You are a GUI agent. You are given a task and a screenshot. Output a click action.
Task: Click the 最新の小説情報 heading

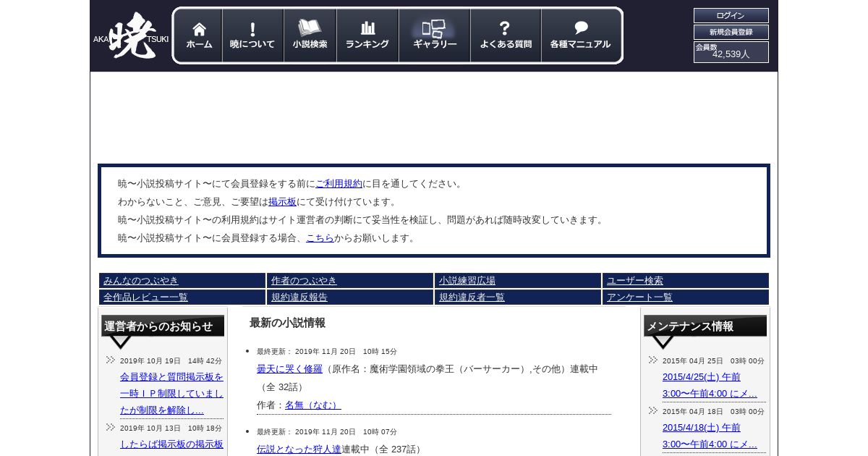pos(287,323)
